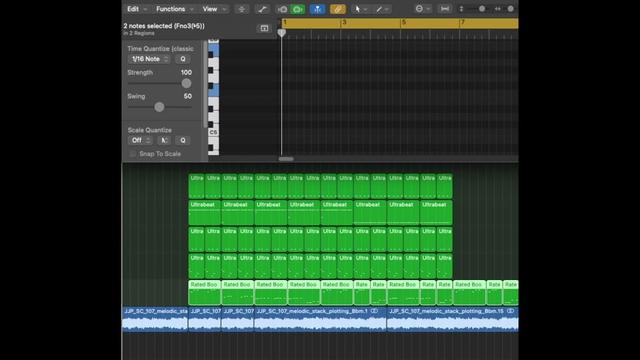
Task: Open the pointer left-click tool menu
Action: (x=360, y=9)
